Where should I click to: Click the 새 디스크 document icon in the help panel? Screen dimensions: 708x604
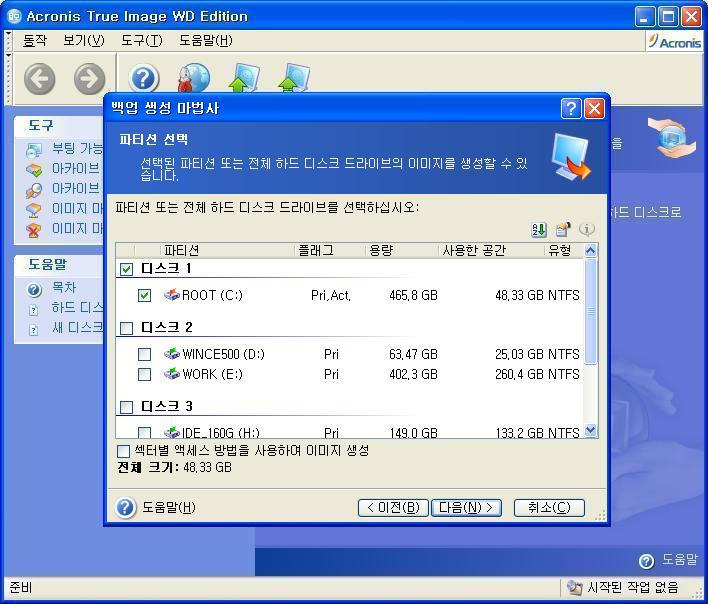pyautogui.click(x=33, y=330)
